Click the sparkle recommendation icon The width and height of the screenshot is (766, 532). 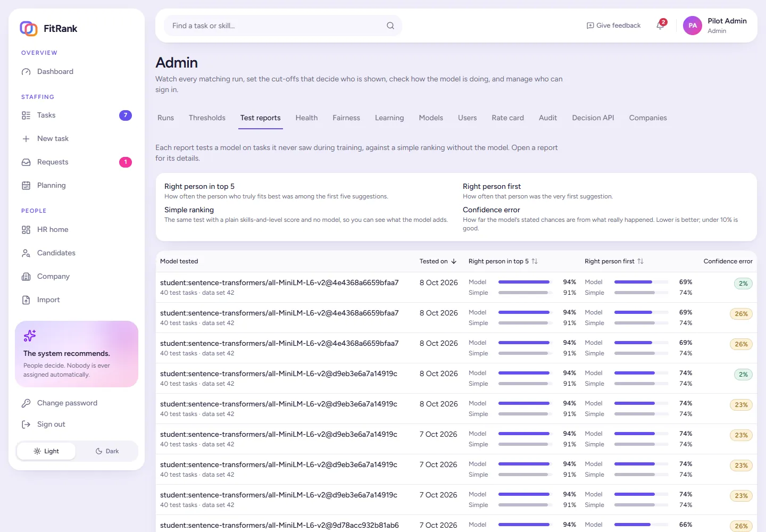(30, 336)
